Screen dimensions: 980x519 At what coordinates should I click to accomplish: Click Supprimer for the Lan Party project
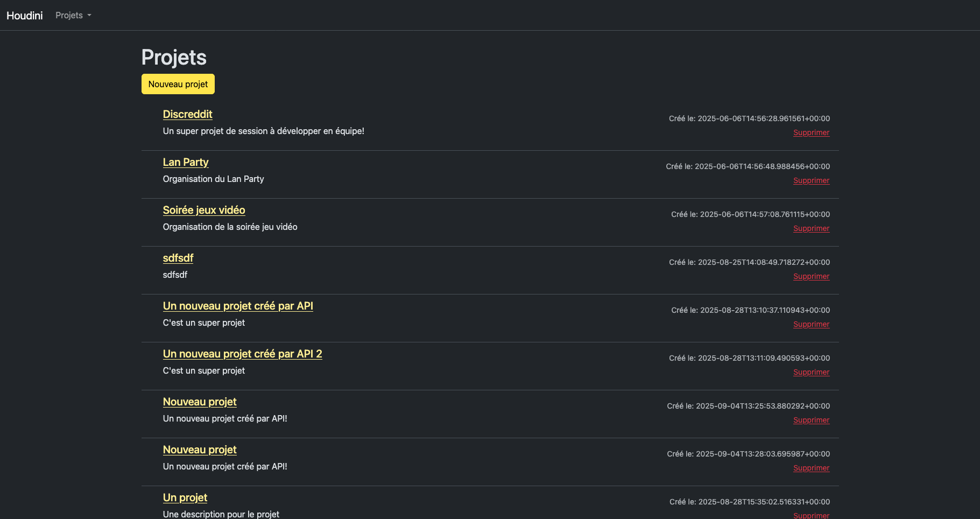(x=811, y=180)
